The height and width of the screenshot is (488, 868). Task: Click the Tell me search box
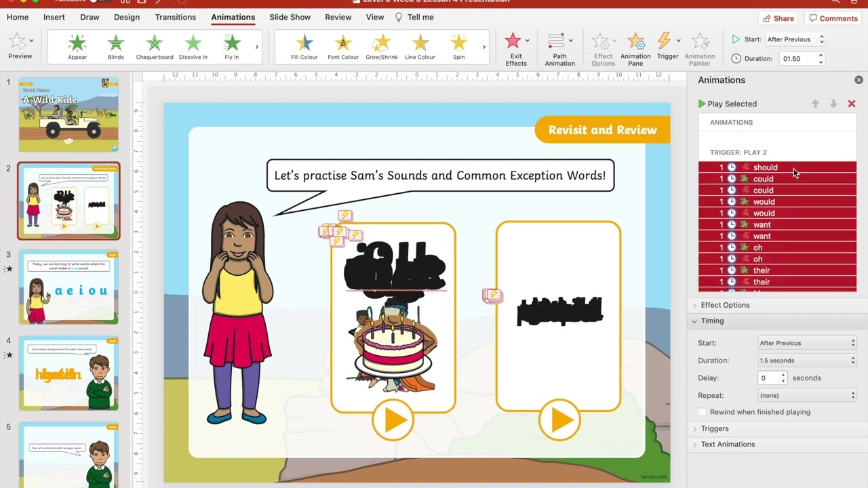click(x=414, y=17)
